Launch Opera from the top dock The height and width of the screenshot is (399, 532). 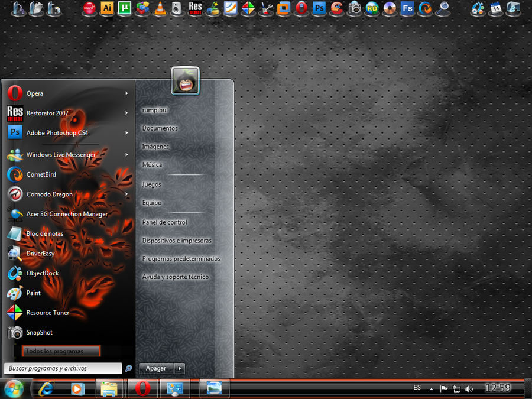pos(301,8)
